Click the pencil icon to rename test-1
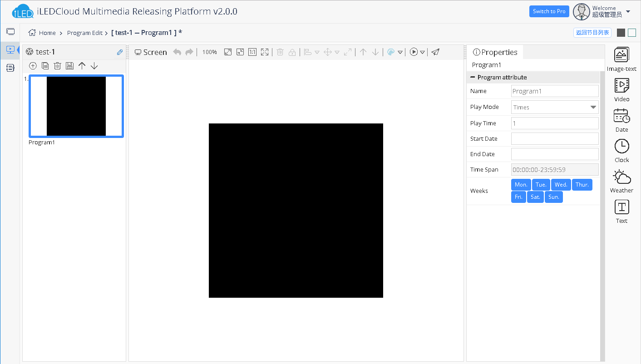Screen dimensions: 641x364 (x=120, y=52)
